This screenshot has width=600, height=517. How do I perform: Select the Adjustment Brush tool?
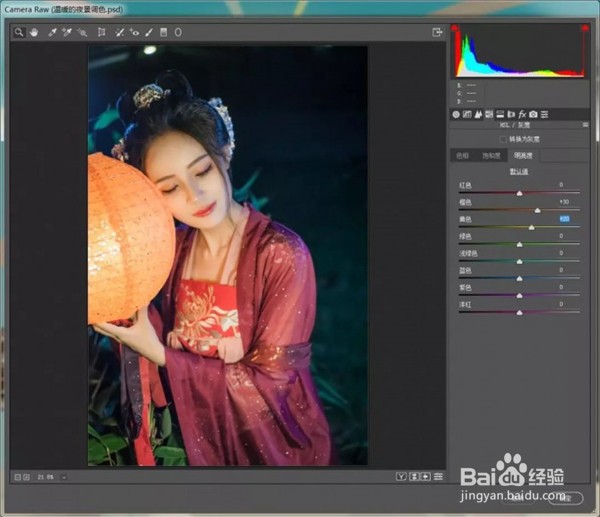[x=149, y=33]
